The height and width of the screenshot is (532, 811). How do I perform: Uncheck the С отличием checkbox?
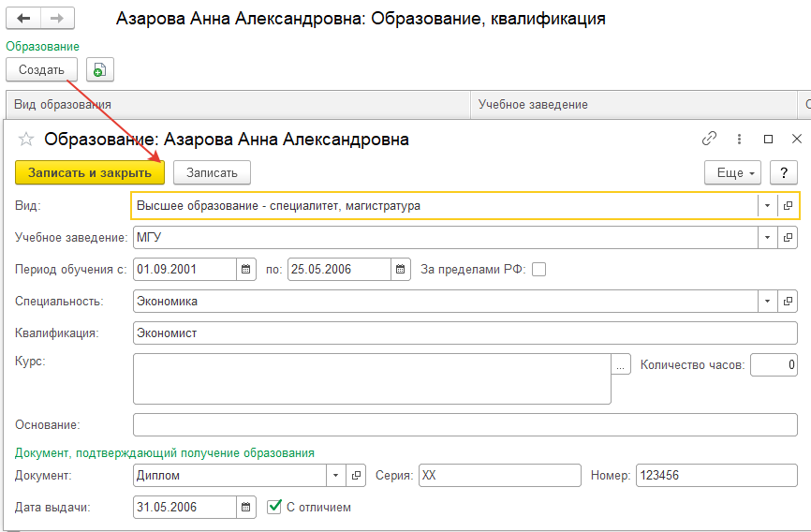tap(274, 507)
